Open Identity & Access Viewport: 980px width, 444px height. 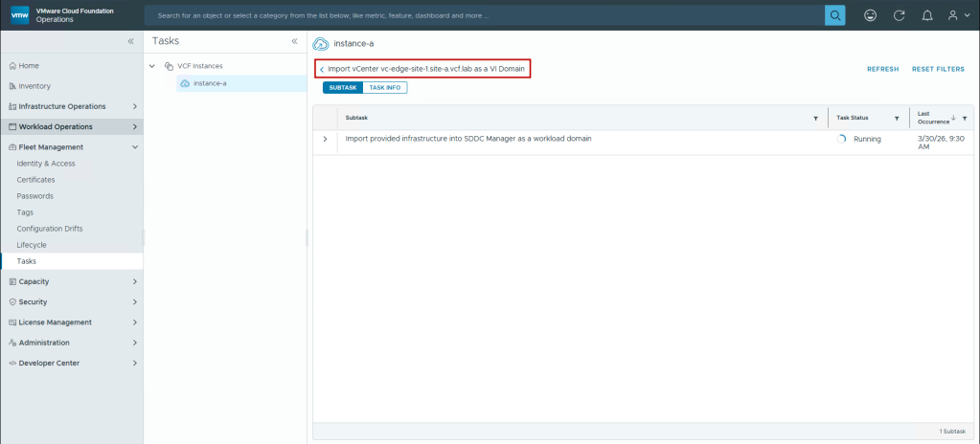pos(46,164)
